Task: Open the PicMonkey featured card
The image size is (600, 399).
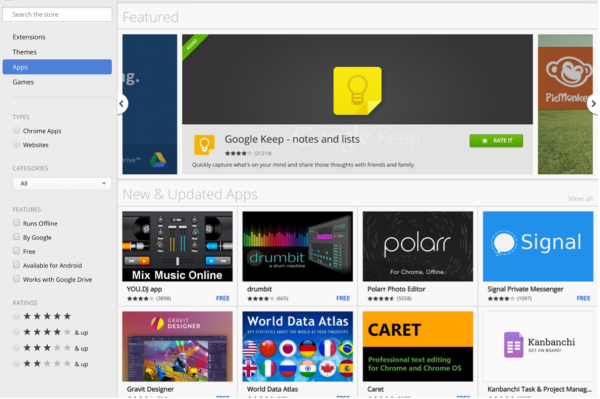Action: [565, 104]
